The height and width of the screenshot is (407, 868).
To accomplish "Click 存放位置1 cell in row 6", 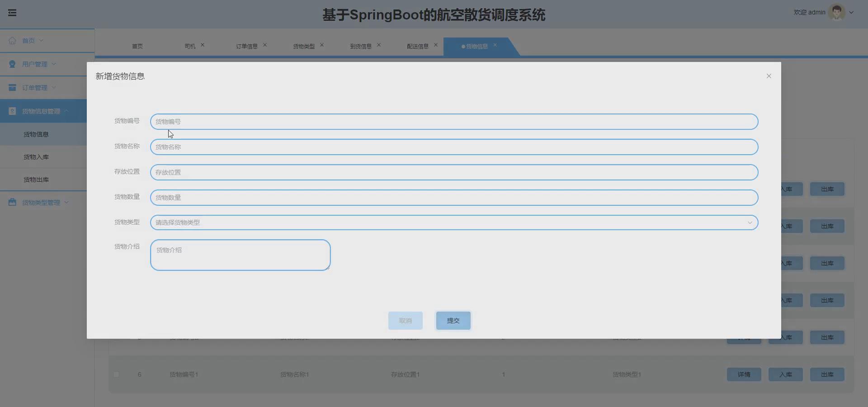I will coord(406,374).
